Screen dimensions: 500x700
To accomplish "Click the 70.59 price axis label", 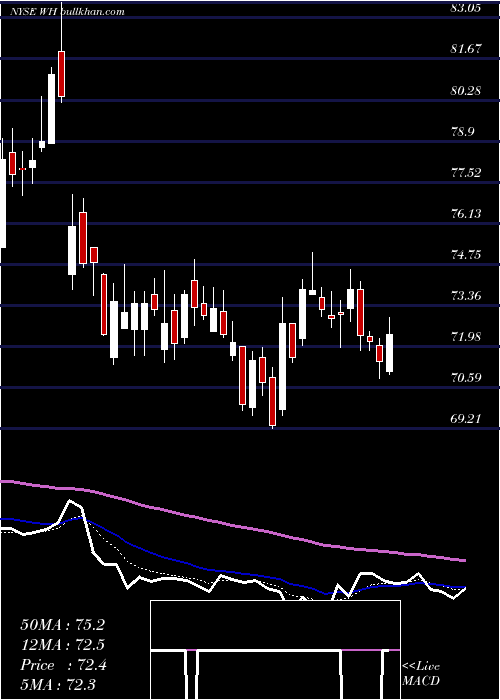I will 466,378.
